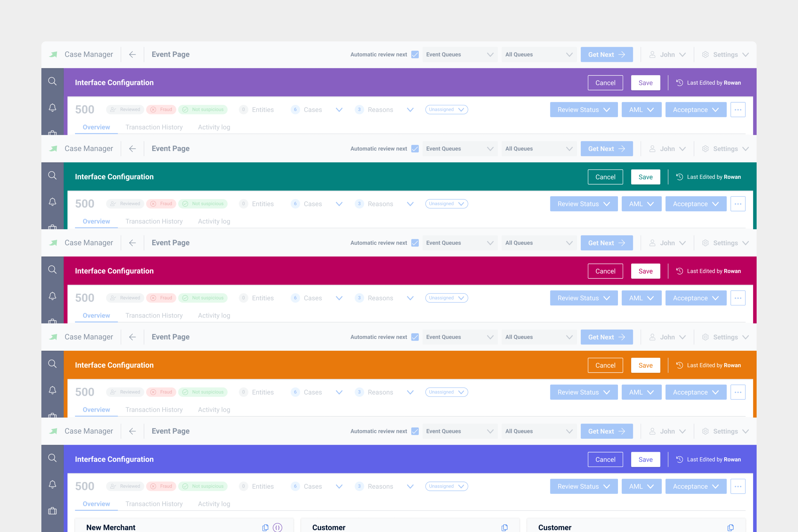
Task: Open notifications bell beside the teal banner
Action: (x=52, y=202)
